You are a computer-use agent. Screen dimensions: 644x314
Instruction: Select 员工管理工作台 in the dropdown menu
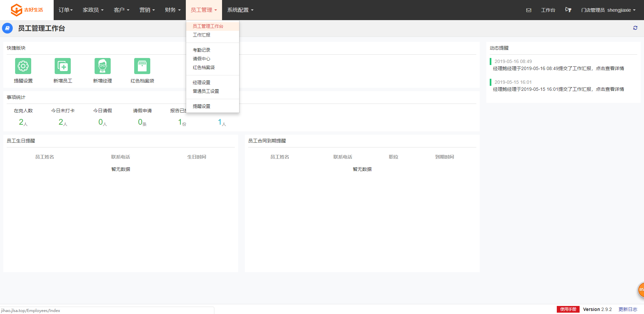213,26
